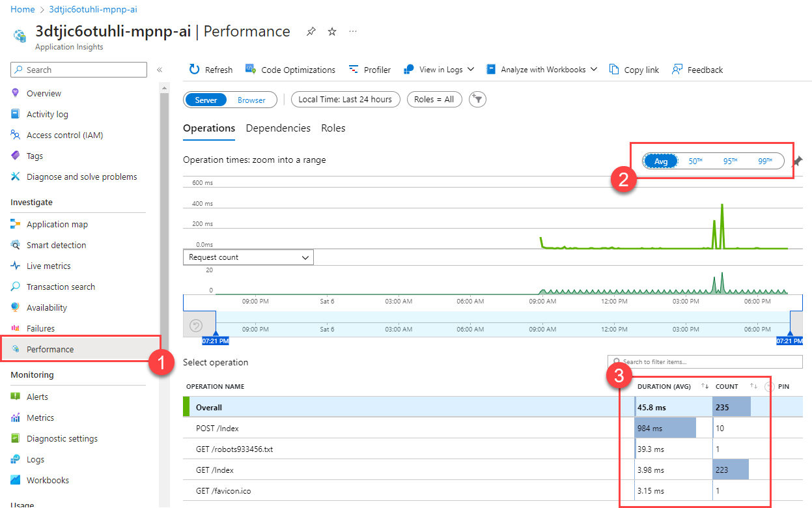This screenshot has height=508, width=812.
Task: Open the Feedback pane
Action: click(x=697, y=70)
